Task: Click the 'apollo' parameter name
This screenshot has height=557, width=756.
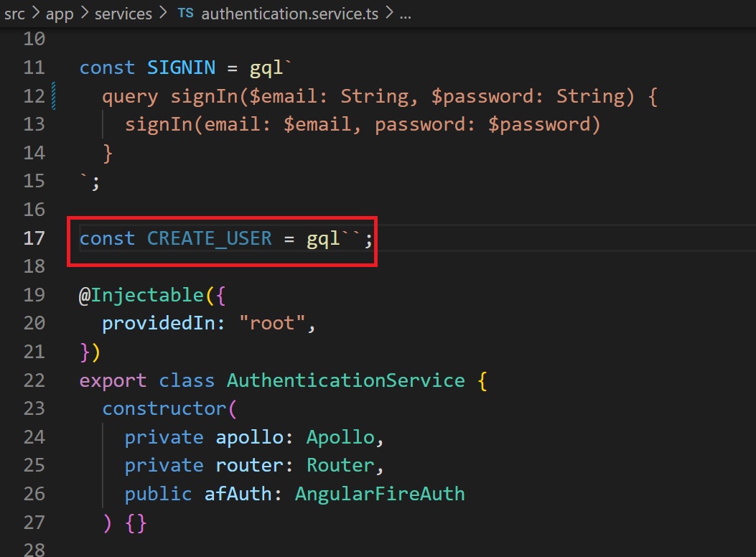Action: tap(249, 438)
